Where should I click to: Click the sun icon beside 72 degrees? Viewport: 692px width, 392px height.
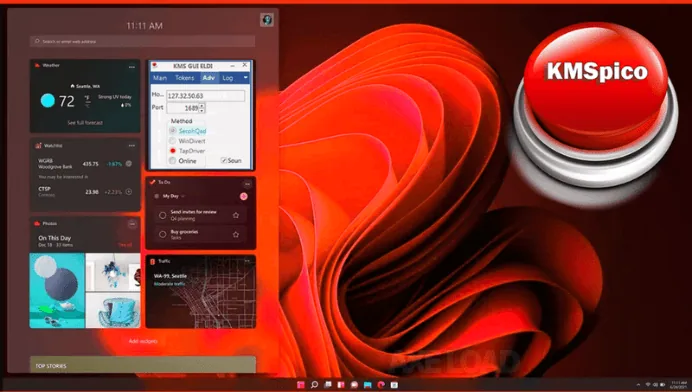pos(48,101)
